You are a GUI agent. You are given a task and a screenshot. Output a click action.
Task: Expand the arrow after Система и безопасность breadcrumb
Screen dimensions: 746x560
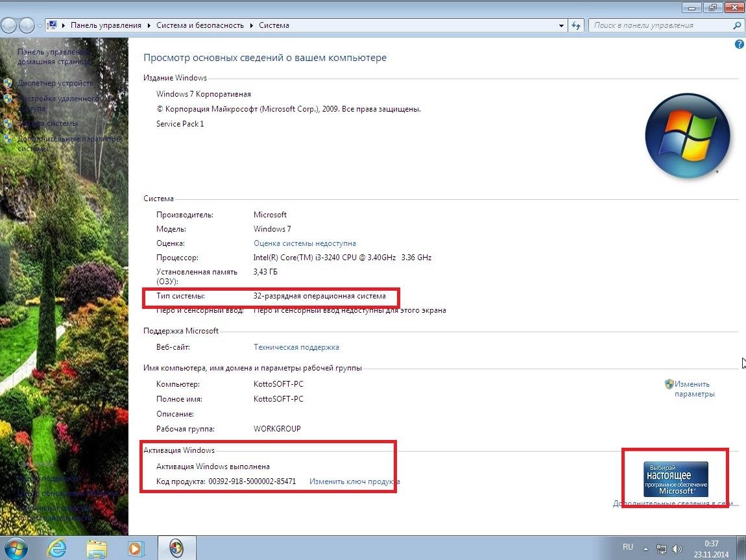251,26
